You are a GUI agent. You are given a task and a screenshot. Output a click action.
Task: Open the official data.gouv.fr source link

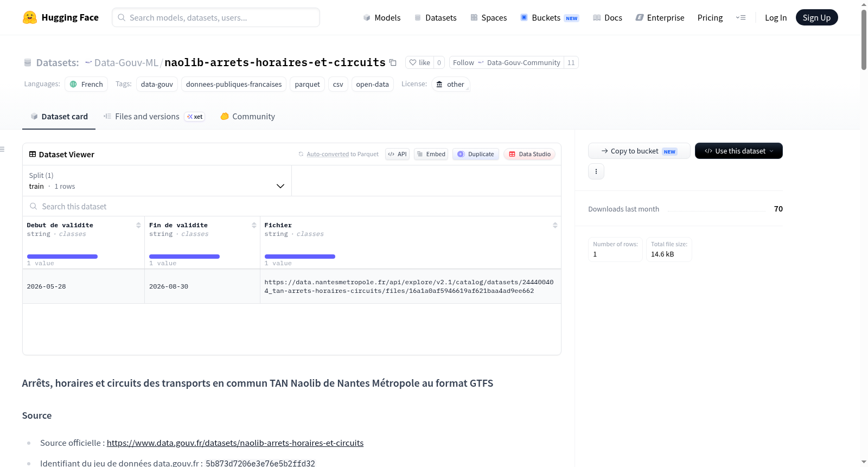pyautogui.click(x=235, y=443)
